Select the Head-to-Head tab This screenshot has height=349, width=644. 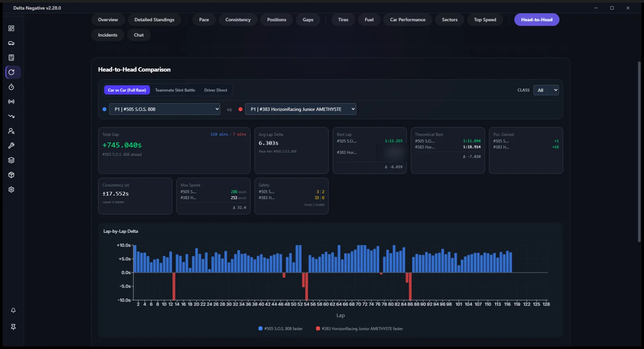pyautogui.click(x=537, y=20)
